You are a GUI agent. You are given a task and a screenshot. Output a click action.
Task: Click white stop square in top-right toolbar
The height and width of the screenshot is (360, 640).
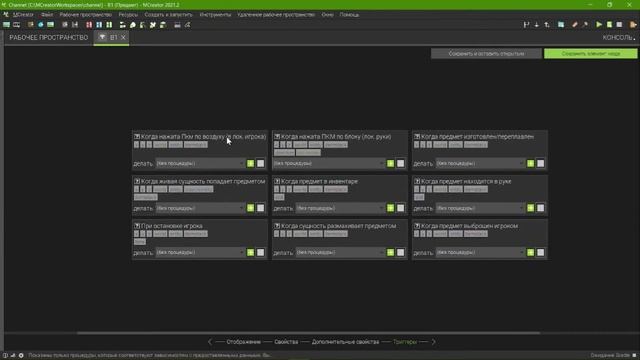click(619, 25)
